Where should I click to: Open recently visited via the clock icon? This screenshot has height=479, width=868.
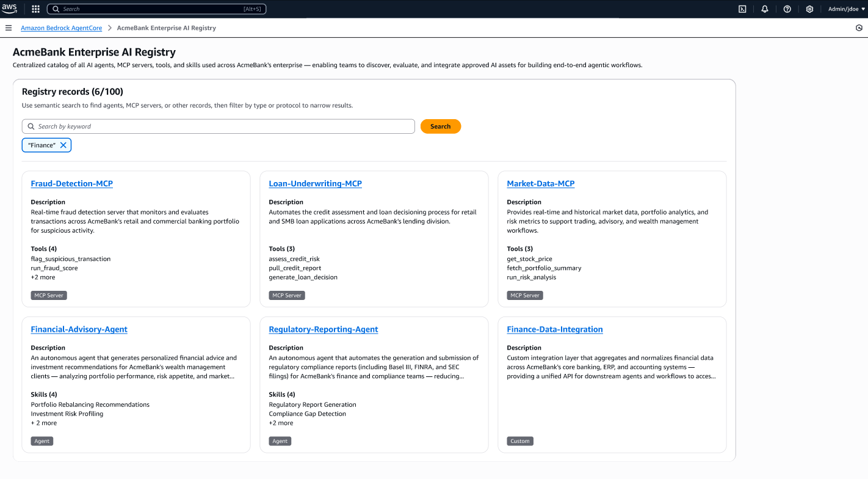coord(859,27)
